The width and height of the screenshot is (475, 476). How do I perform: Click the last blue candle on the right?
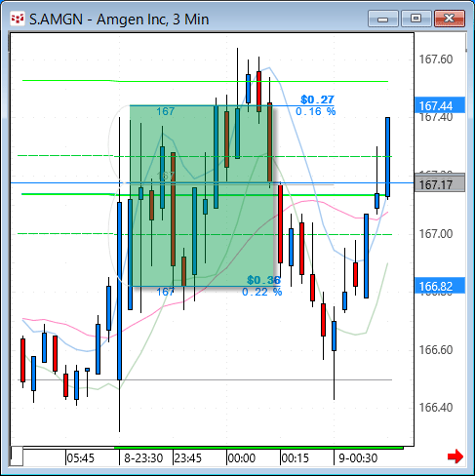point(388,157)
